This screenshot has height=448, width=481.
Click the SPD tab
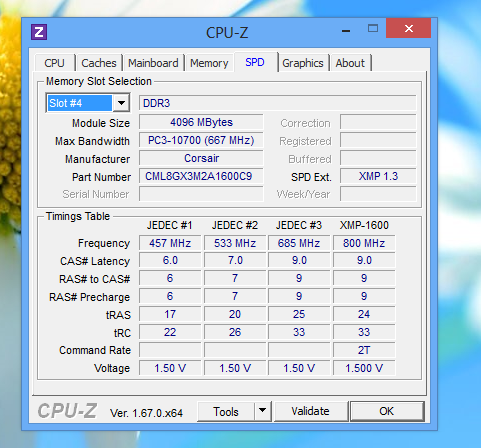pos(255,62)
